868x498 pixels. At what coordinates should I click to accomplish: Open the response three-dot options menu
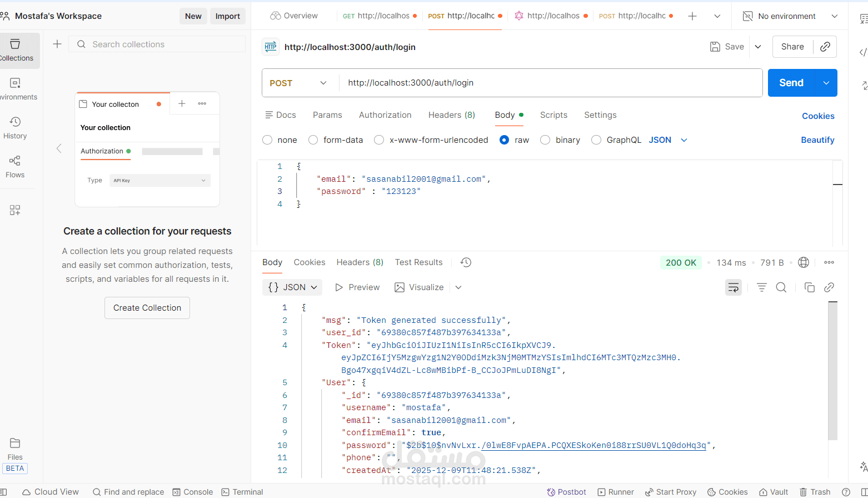(829, 262)
